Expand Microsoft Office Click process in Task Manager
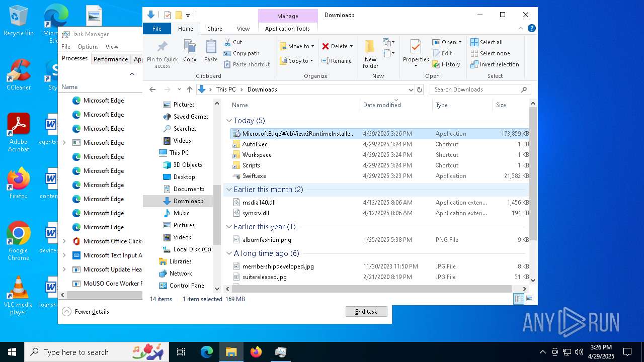Viewport: 644px width, 362px height. (64, 241)
